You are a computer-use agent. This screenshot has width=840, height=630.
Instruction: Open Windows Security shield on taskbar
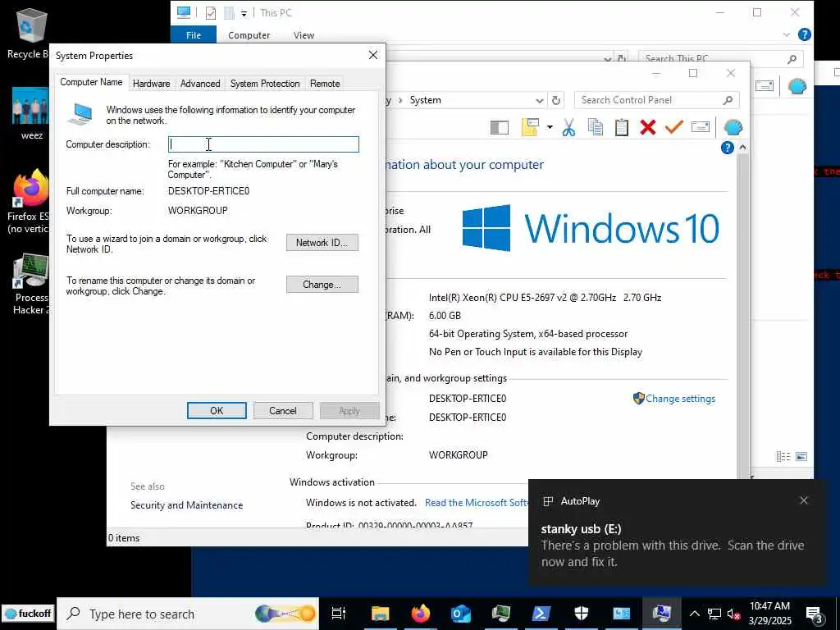(582, 614)
